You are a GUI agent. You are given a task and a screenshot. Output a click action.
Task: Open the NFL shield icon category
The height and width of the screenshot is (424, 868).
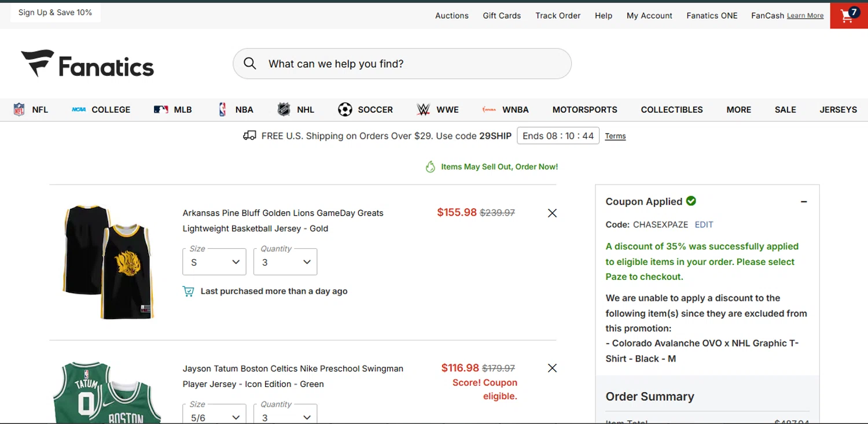point(19,109)
